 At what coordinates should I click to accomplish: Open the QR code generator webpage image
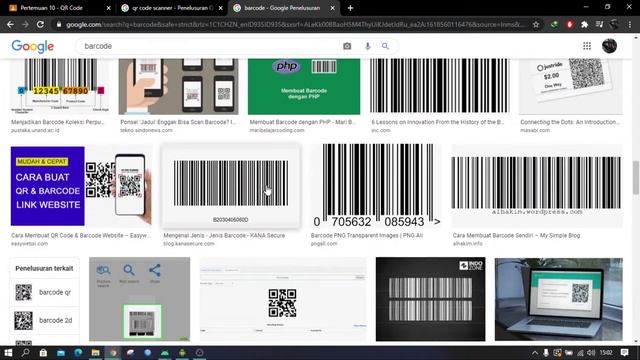pos(283,299)
